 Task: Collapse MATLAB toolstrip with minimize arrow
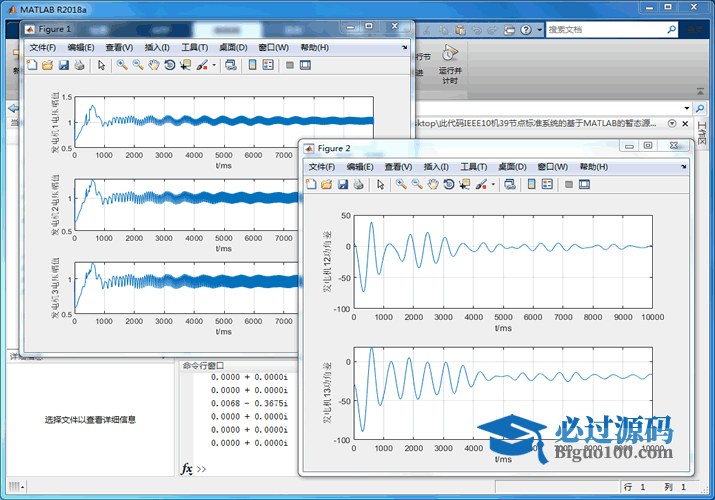[x=700, y=92]
